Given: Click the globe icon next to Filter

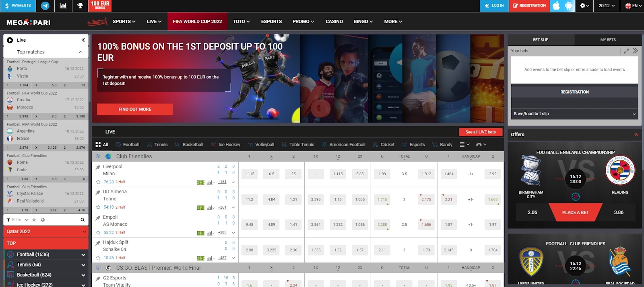Looking at the screenshot, I should 43,220.
